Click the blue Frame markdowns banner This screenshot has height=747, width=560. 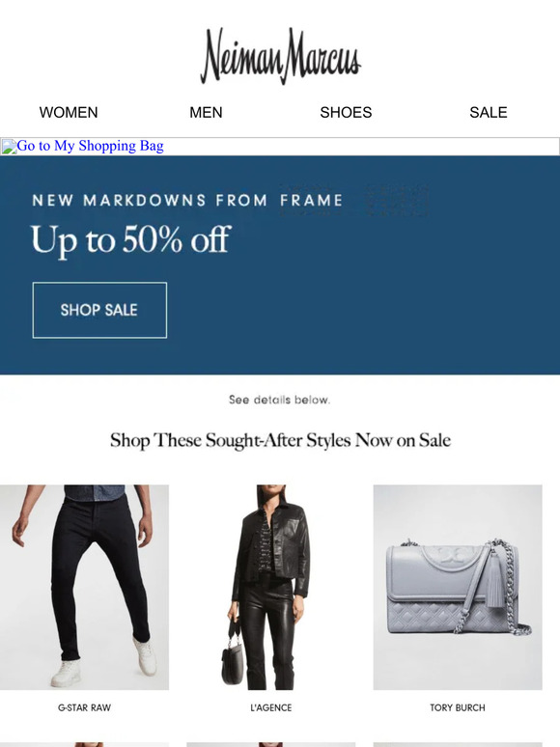tap(280, 264)
